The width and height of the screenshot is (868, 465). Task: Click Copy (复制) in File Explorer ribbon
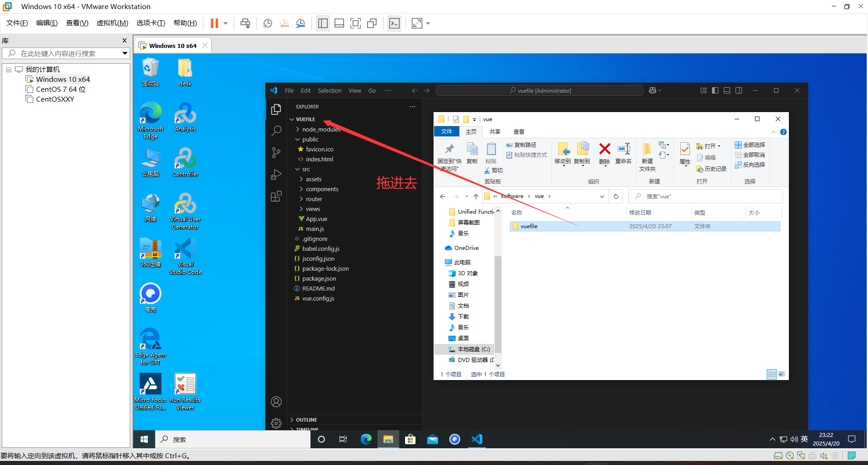click(x=472, y=154)
